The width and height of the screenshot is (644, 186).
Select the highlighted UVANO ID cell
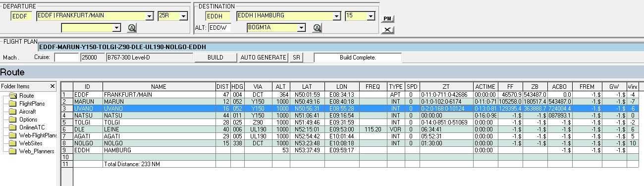(87, 108)
